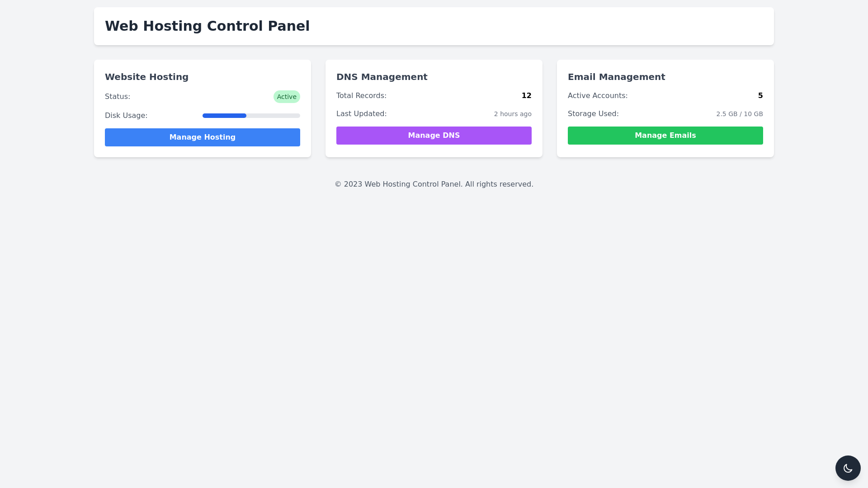Click the 'Last Updated:' label

361,114
